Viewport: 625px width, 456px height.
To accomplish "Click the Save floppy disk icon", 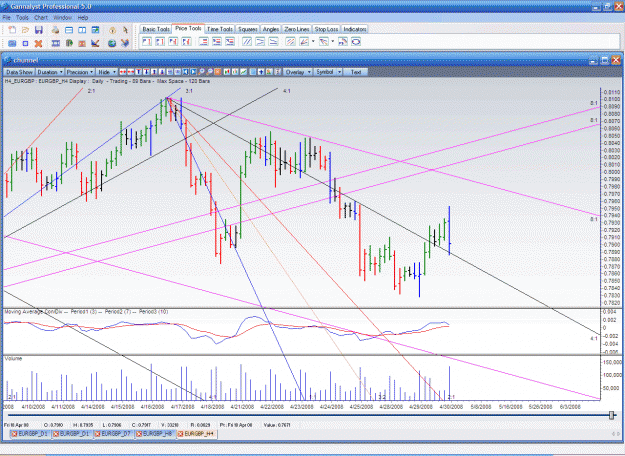I will [39, 30].
